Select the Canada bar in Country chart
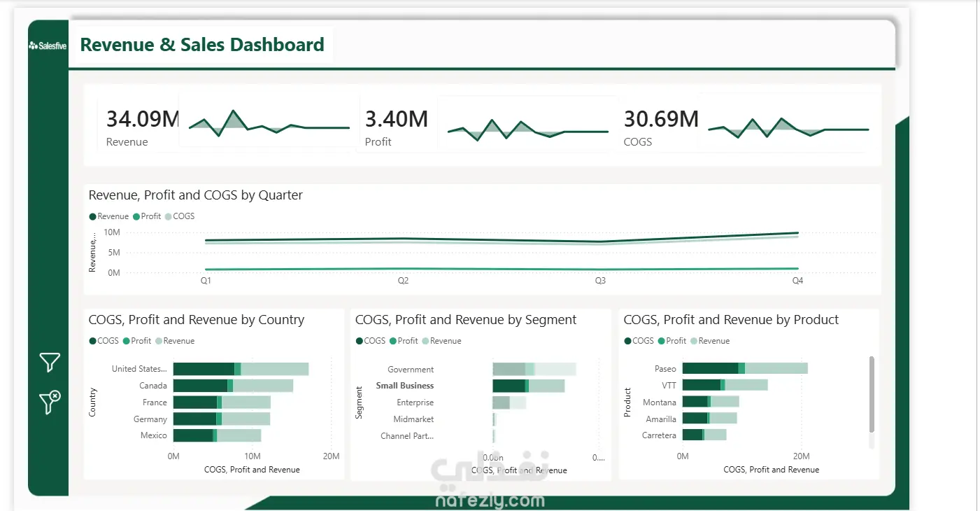Viewport: 980px width, 511px height. click(233, 386)
